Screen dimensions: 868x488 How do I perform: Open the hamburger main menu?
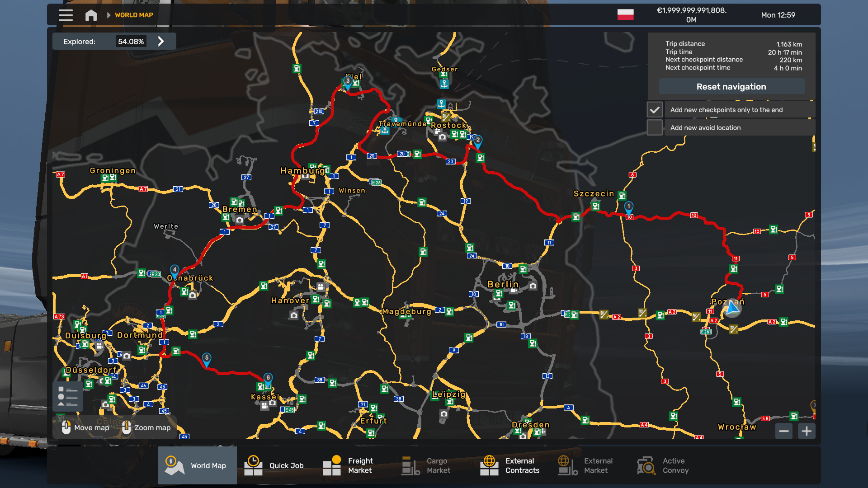[66, 15]
